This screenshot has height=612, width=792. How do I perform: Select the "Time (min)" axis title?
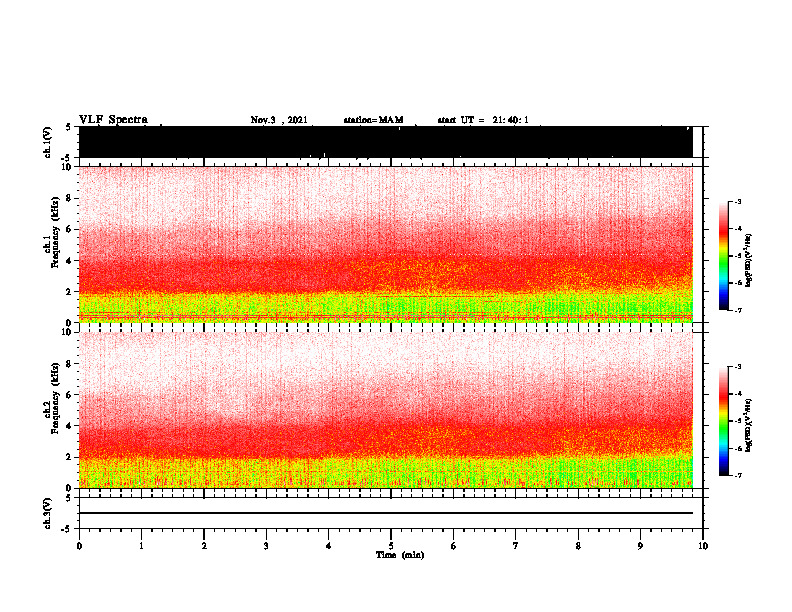[400, 555]
